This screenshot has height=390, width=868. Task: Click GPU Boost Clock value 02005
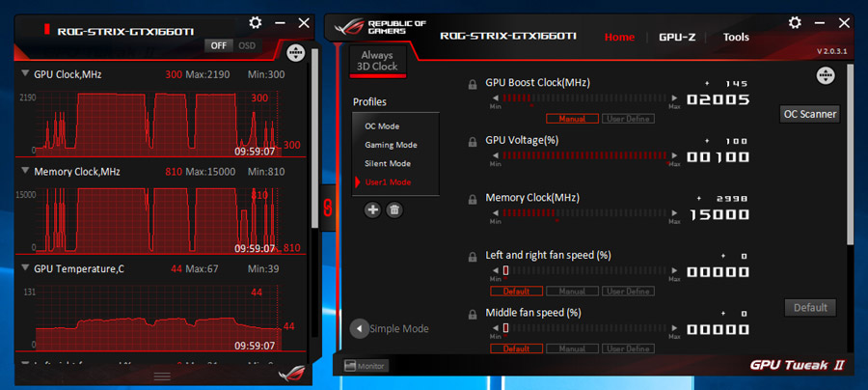[719, 99]
